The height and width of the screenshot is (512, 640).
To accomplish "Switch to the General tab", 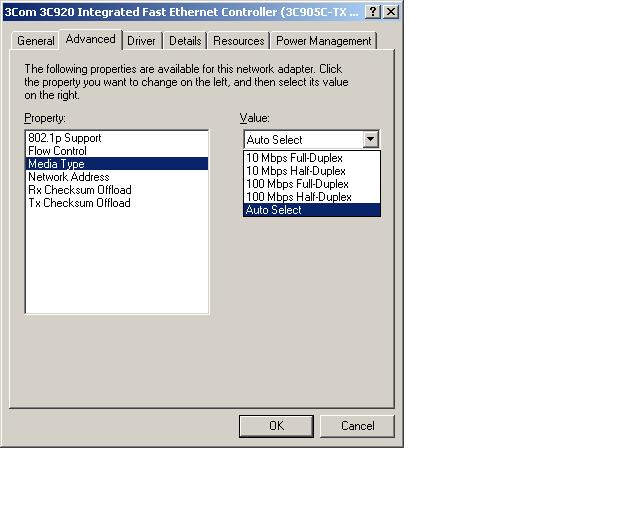I will point(35,41).
